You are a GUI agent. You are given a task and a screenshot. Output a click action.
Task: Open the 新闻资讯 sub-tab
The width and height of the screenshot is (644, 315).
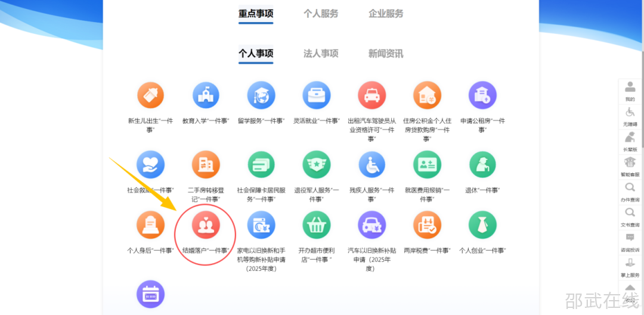[386, 54]
